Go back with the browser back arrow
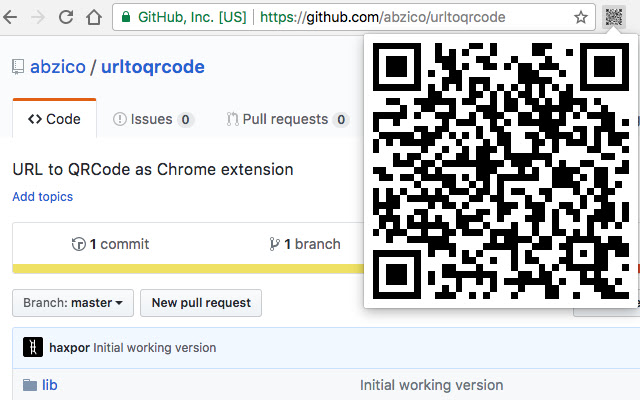 (10, 17)
